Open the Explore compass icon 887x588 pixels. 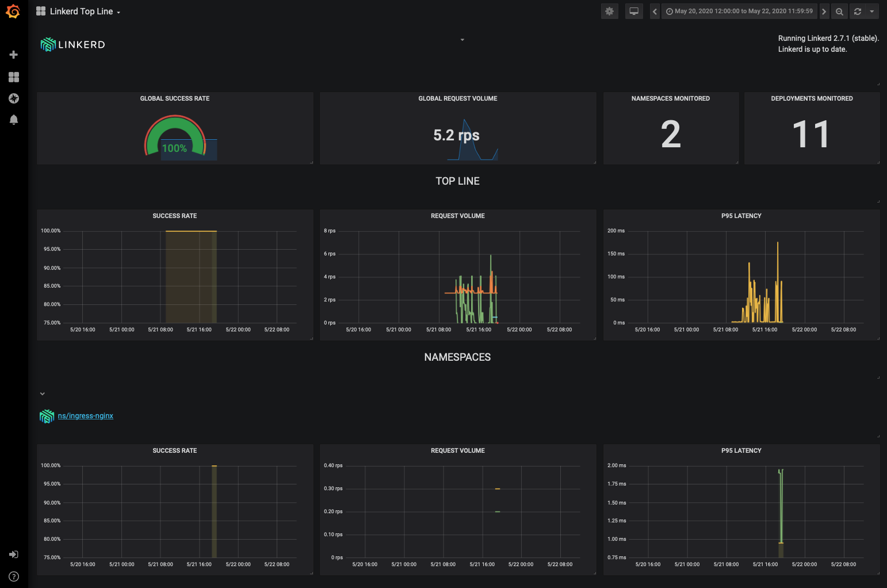coord(14,98)
